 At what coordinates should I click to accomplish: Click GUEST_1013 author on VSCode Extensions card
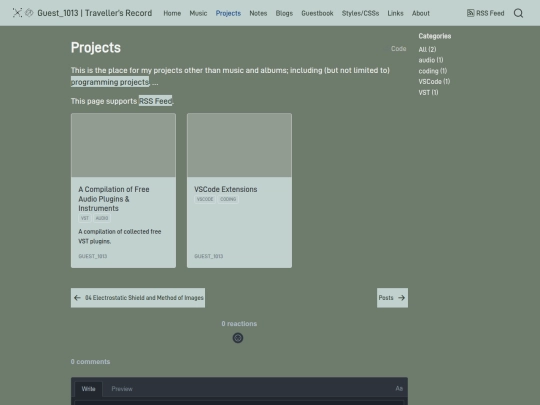209,256
